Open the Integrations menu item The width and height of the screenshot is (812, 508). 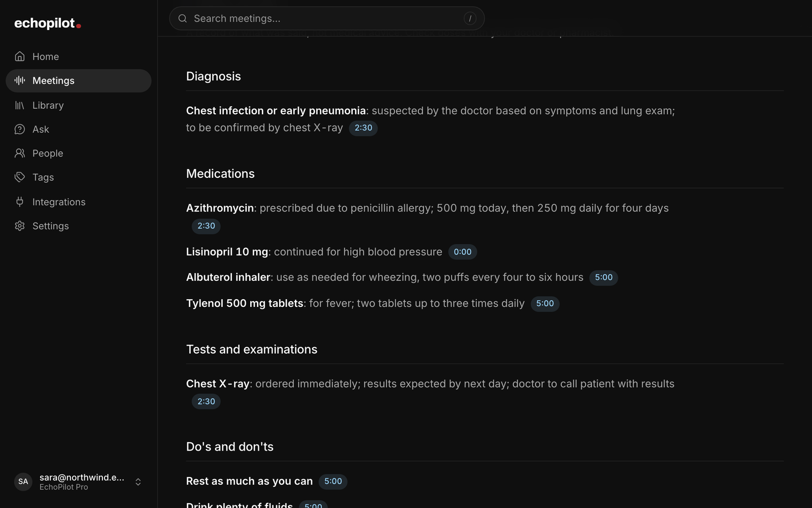coord(79,202)
